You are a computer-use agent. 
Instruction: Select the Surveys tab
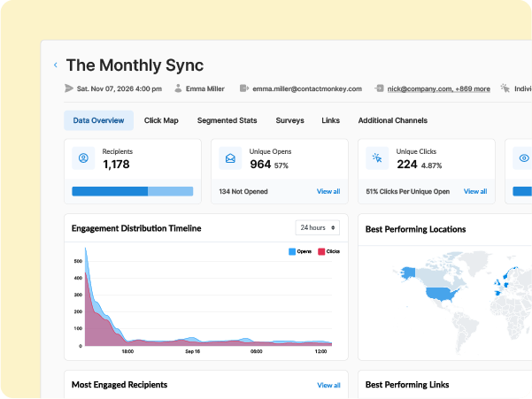(289, 120)
